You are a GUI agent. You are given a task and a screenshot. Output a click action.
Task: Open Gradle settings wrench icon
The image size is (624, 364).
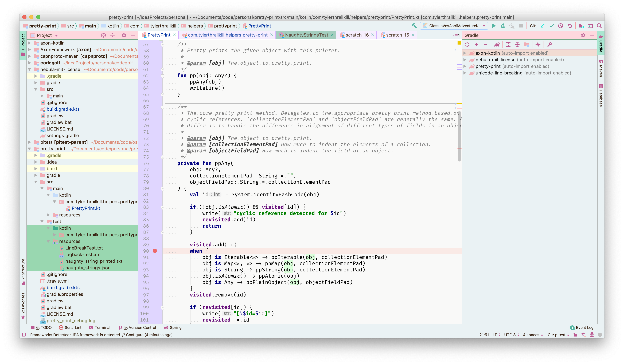point(549,45)
